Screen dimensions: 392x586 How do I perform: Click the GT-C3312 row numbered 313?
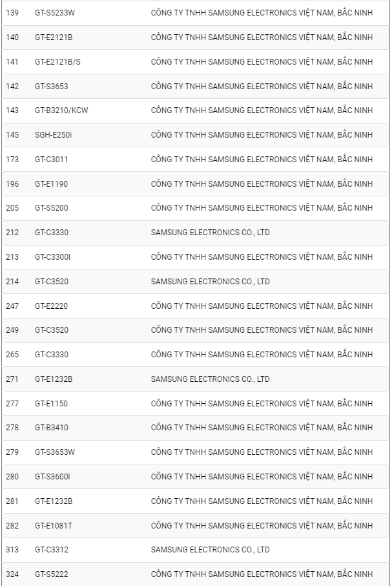196,550
